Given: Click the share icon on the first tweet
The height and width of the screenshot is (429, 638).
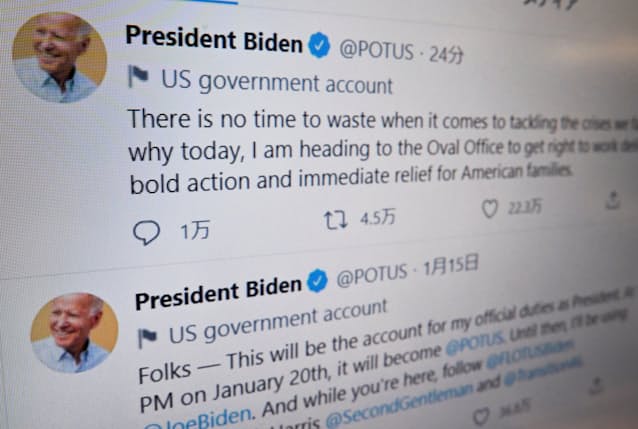Looking at the screenshot, I should [612, 200].
